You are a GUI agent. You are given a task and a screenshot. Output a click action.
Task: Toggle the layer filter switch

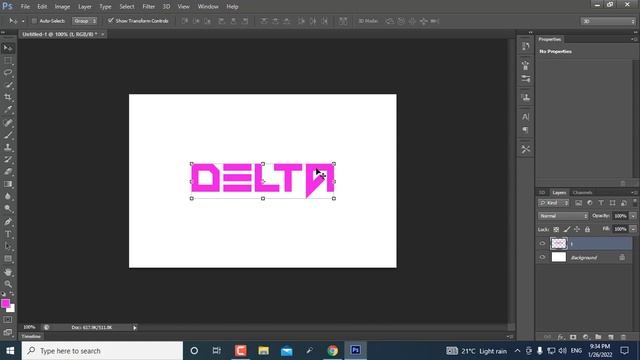(635, 202)
